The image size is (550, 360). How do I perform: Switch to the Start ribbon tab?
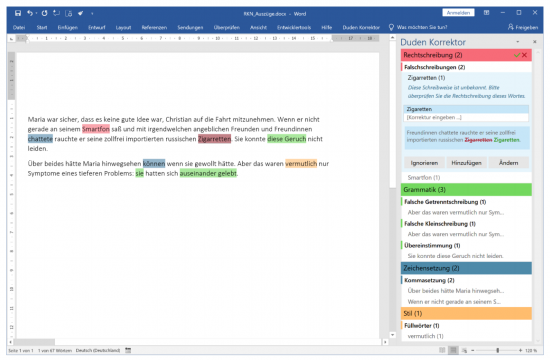[42, 27]
